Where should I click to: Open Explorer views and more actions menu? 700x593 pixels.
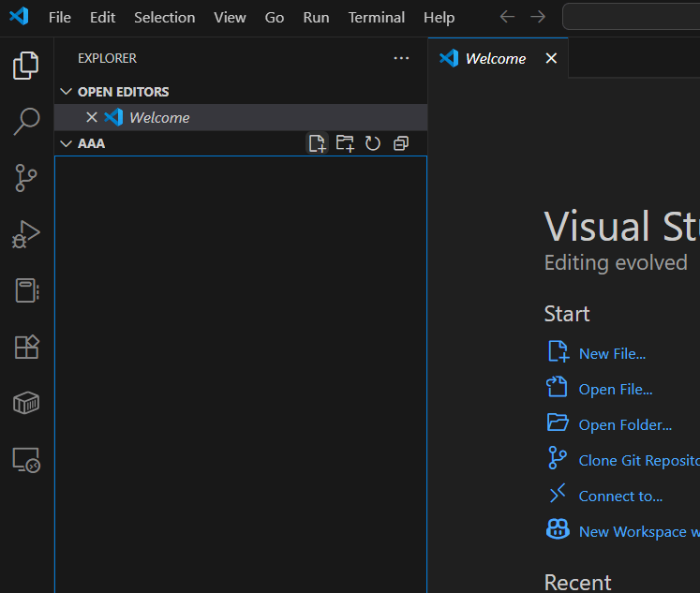(x=401, y=58)
